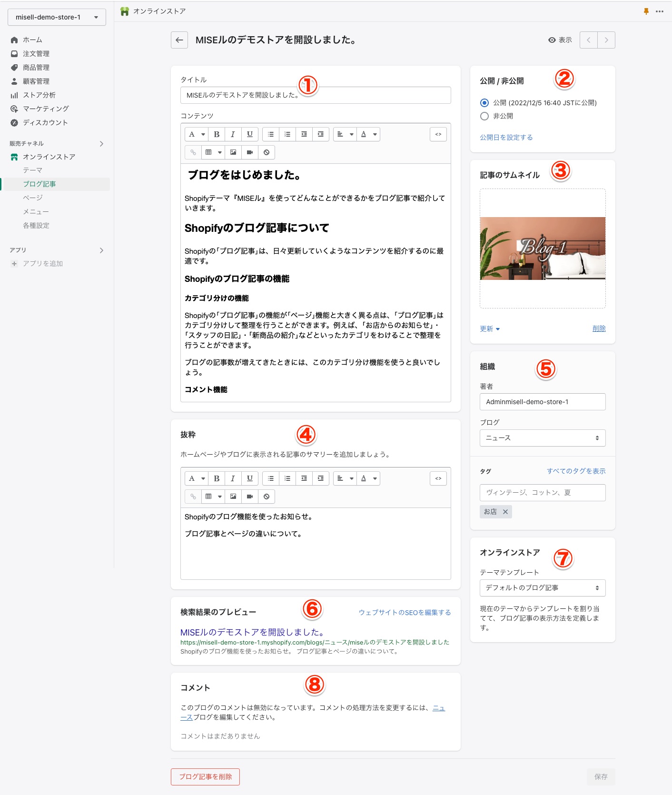The width and height of the screenshot is (672, 795).
Task: Click the 著者 input field
Action: [x=543, y=402]
